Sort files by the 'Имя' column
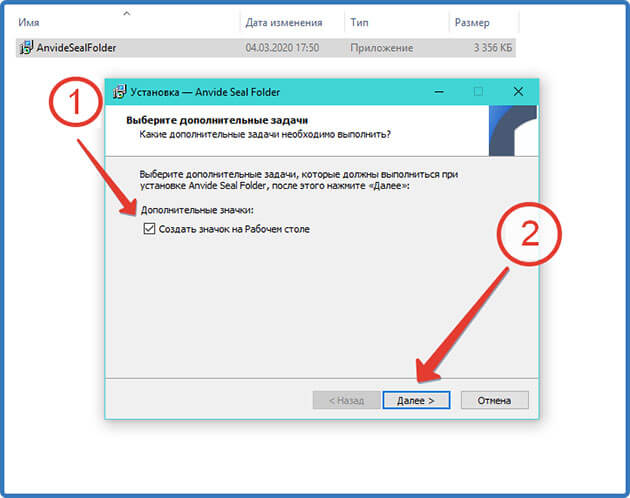 pyautogui.click(x=29, y=23)
